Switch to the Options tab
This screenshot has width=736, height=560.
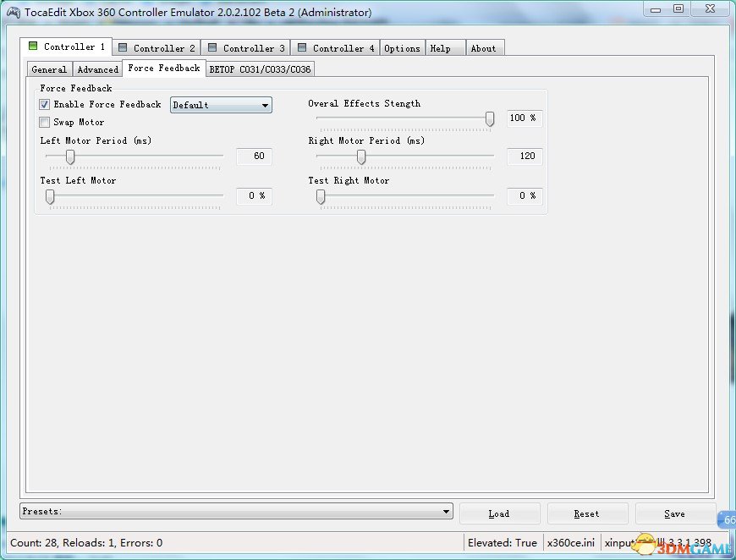(x=403, y=48)
